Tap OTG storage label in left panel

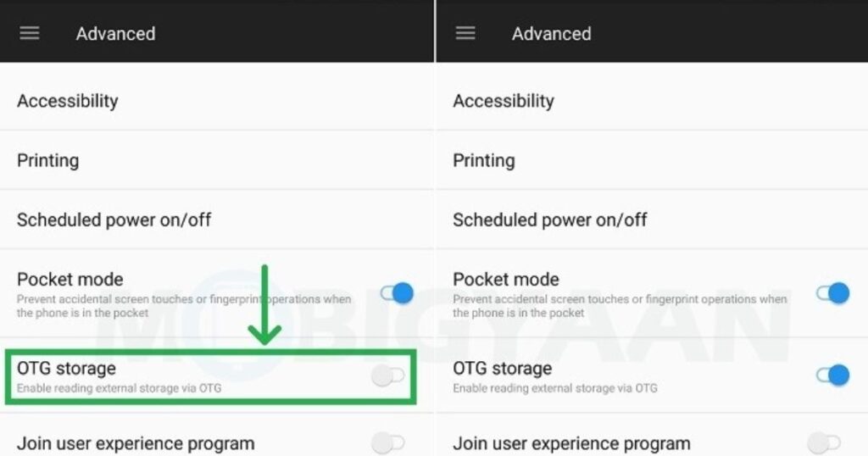click(66, 369)
